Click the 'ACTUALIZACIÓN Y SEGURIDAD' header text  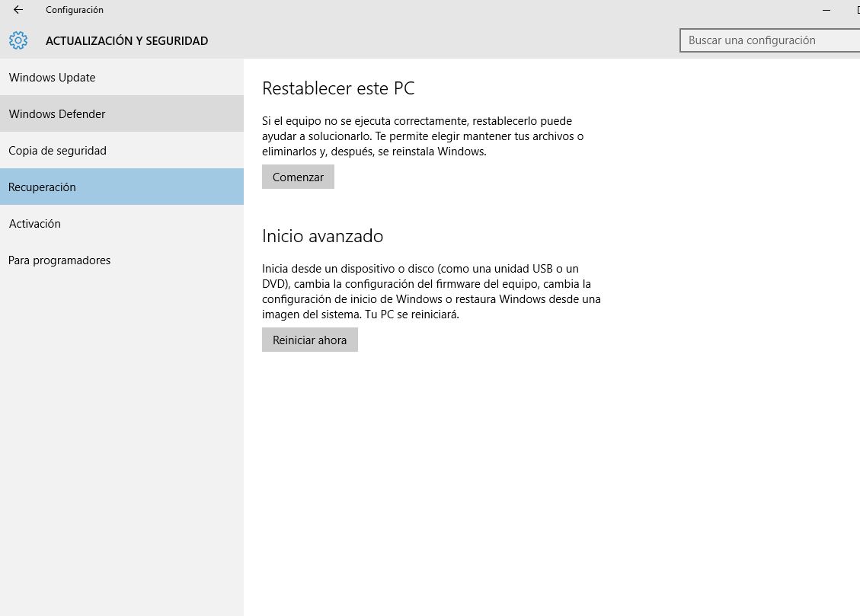point(126,41)
